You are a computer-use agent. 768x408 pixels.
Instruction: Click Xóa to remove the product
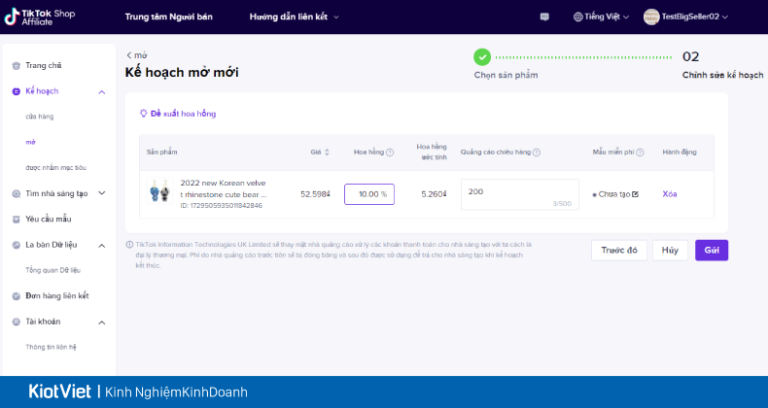tap(670, 194)
